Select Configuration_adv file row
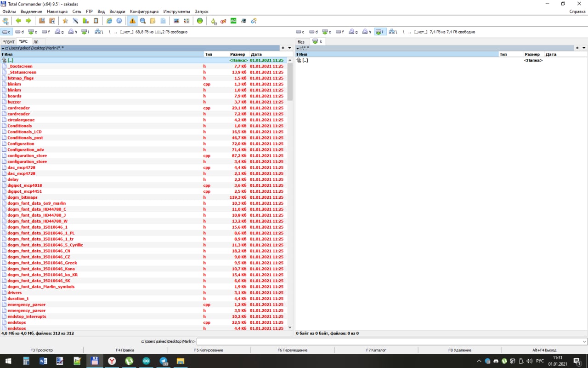The height and width of the screenshot is (368, 588). [x=144, y=149]
